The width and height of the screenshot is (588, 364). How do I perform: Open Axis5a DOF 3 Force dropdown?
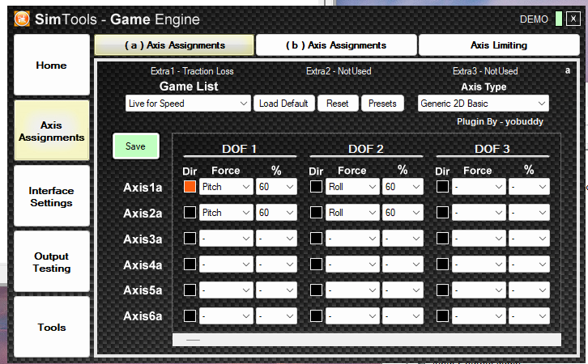[x=479, y=290]
